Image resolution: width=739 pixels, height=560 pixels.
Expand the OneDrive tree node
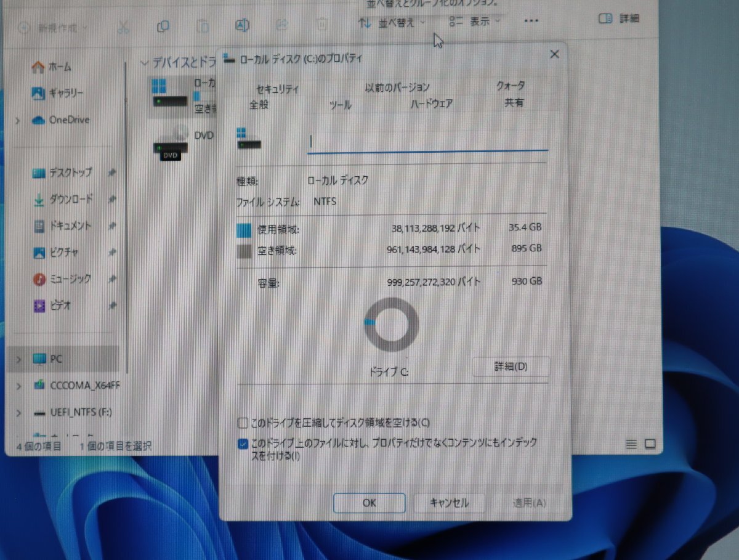(18, 121)
